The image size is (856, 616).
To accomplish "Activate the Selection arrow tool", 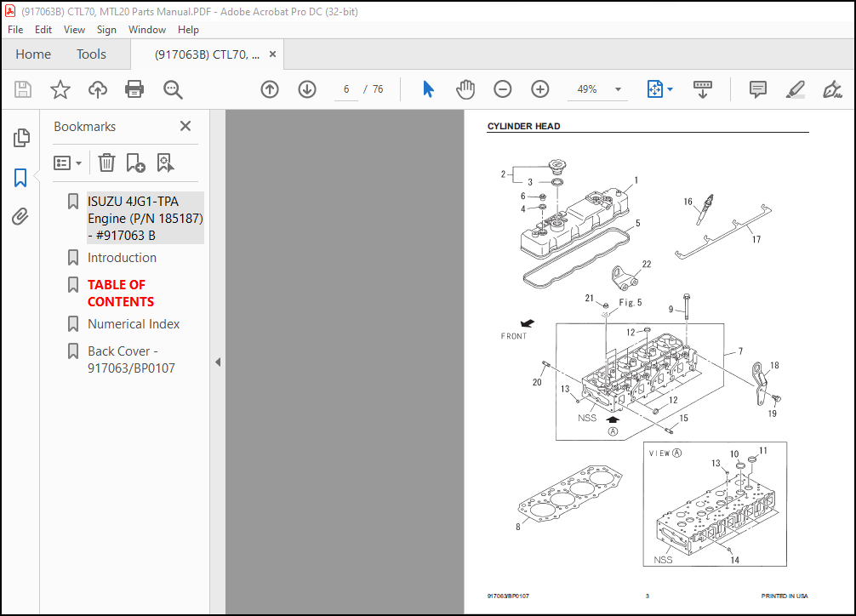I will pyautogui.click(x=429, y=89).
